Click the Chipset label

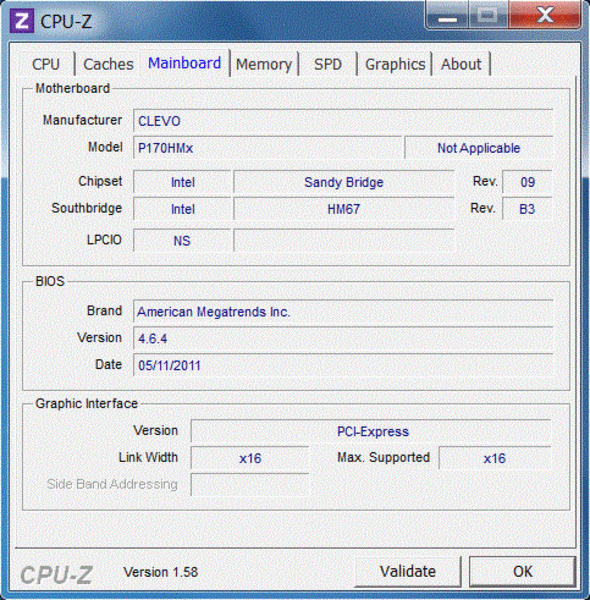[x=100, y=181]
